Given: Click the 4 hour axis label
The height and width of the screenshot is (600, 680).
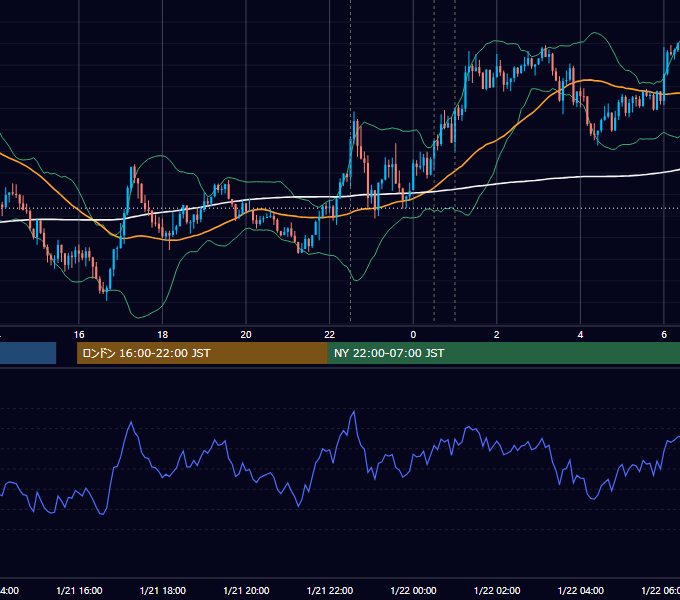Looking at the screenshot, I should coord(580,335).
